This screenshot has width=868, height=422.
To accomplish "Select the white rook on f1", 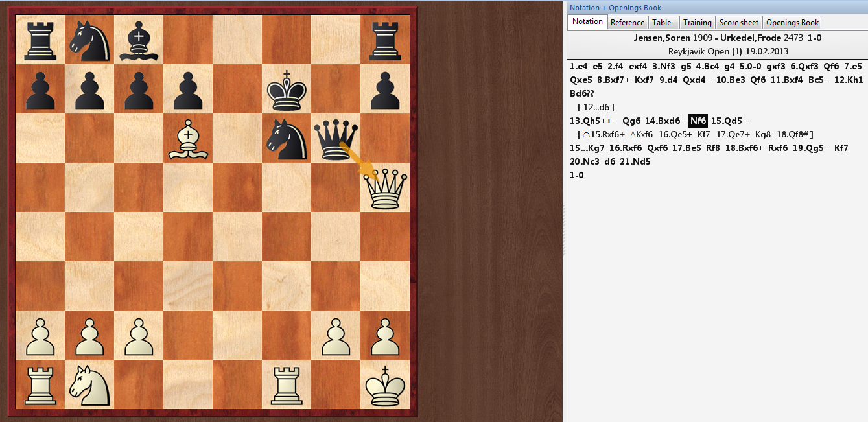I will (286, 384).
